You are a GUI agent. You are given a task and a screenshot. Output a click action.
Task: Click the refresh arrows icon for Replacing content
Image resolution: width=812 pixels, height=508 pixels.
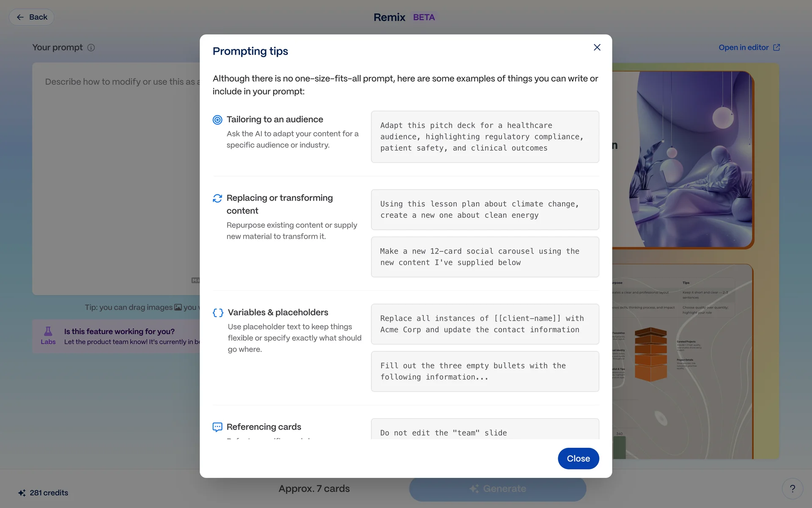point(217,198)
